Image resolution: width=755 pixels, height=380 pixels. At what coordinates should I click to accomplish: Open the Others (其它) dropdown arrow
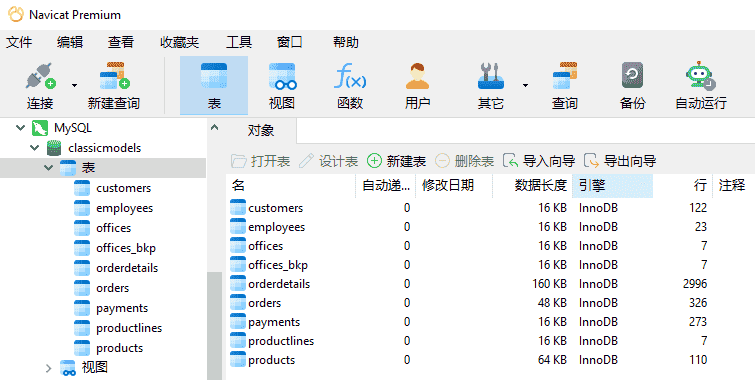(525, 86)
